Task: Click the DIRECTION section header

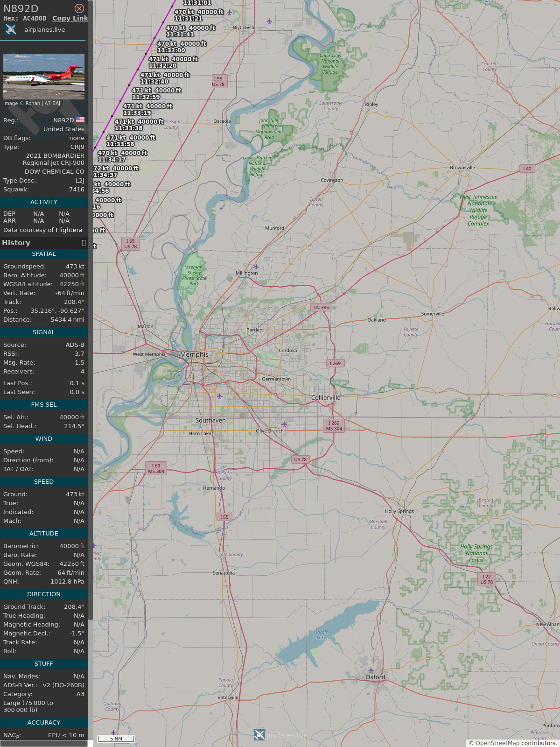Action: (x=44, y=594)
